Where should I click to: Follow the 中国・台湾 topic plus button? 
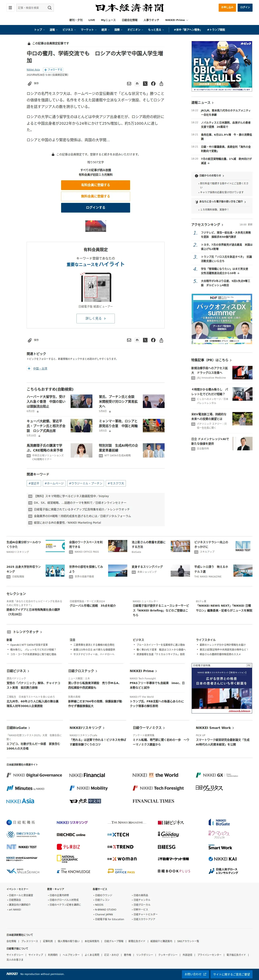point(29,368)
